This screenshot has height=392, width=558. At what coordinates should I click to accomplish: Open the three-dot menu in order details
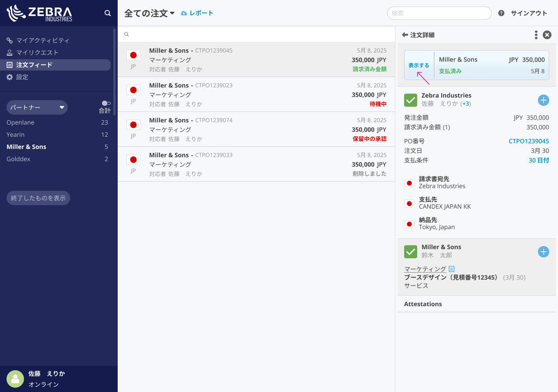pyautogui.click(x=536, y=35)
